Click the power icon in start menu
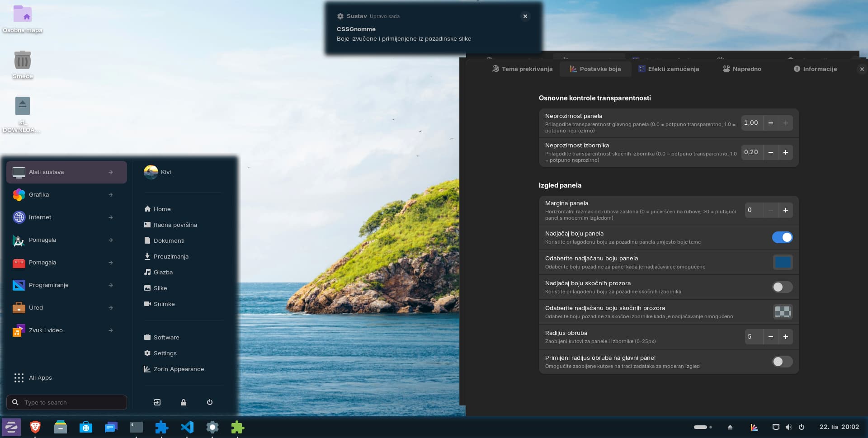This screenshot has width=868, height=438. coord(210,402)
